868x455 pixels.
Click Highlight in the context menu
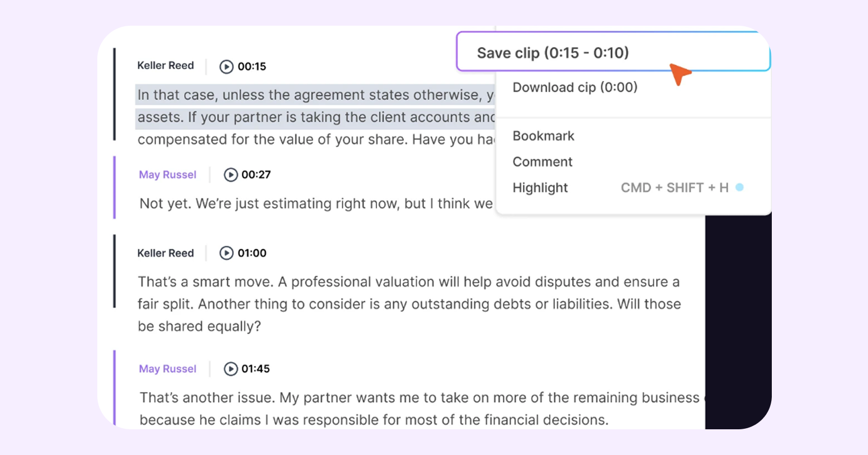point(540,188)
